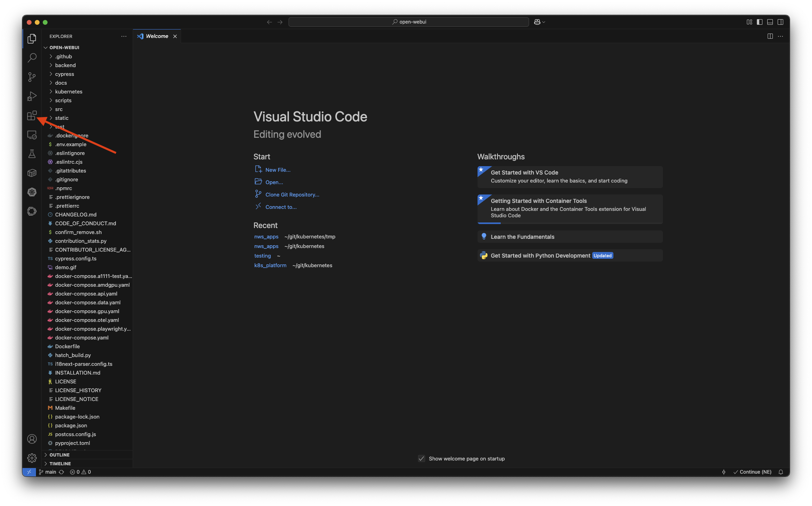Image resolution: width=812 pixels, height=506 pixels.
Task: Open the Extensions view
Action: [32, 115]
